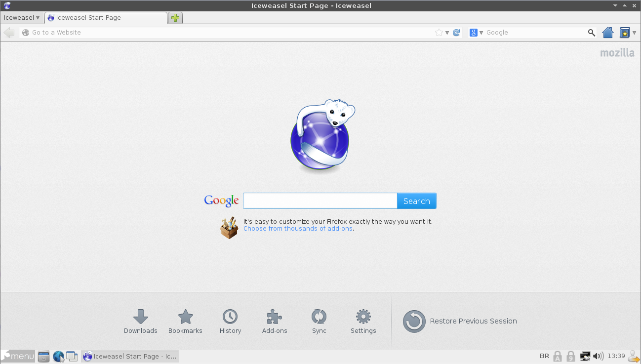Expand the search engine chooser dropdown arrow
The image size is (641, 364).
click(481, 33)
